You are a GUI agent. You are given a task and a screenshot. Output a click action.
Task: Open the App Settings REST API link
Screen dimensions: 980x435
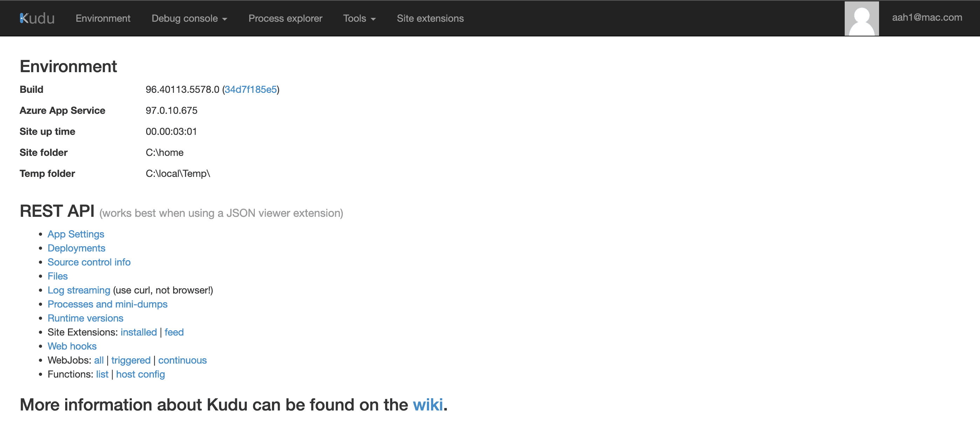pos(76,234)
